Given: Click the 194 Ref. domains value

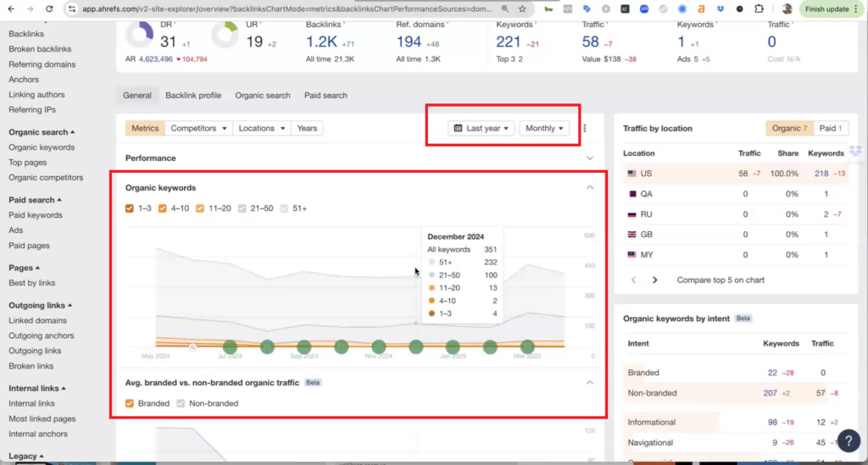Looking at the screenshot, I should point(409,42).
